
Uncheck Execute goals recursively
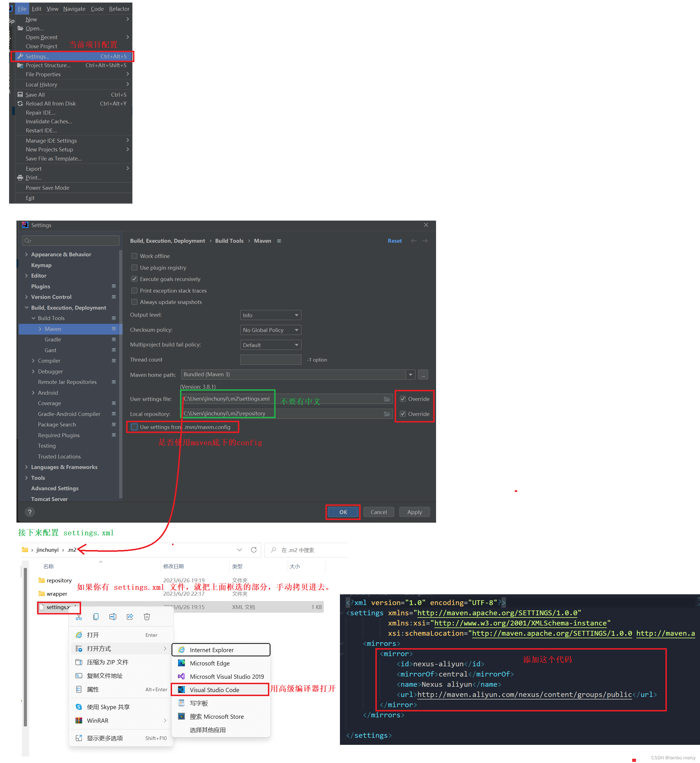(x=134, y=279)
